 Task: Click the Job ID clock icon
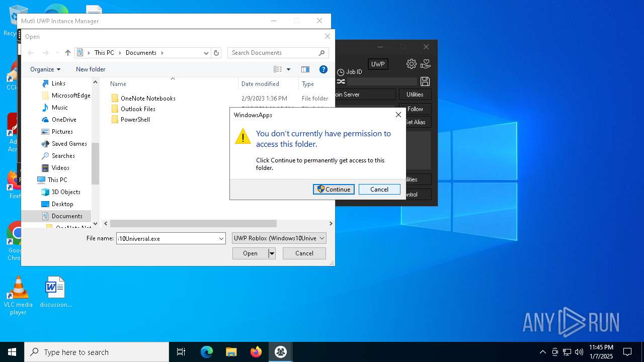[341, 72]
